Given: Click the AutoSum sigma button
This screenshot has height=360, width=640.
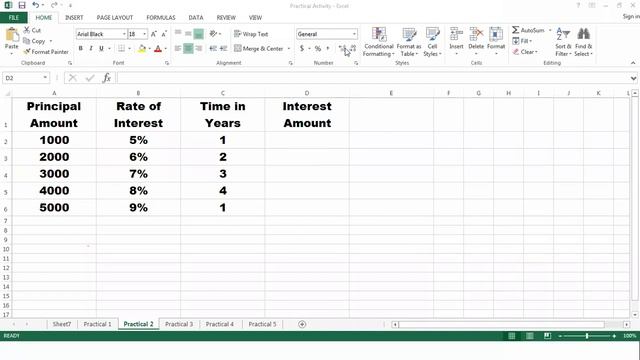Looking at the screenshot, I should point(528,30).
